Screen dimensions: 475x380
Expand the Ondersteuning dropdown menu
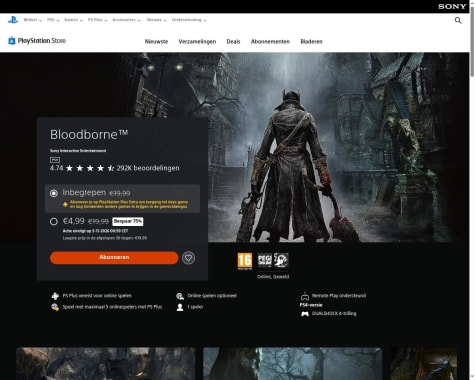tap(189, 20)
